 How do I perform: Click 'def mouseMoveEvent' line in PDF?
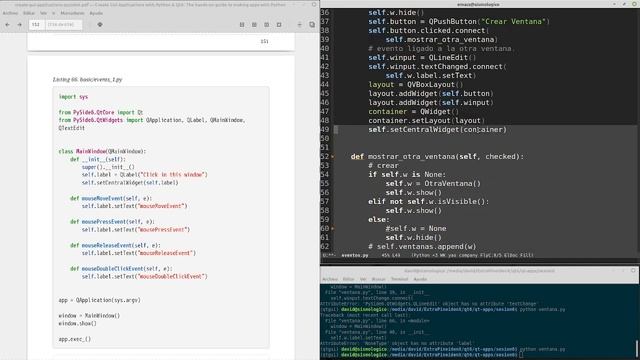tap(111, 198)
